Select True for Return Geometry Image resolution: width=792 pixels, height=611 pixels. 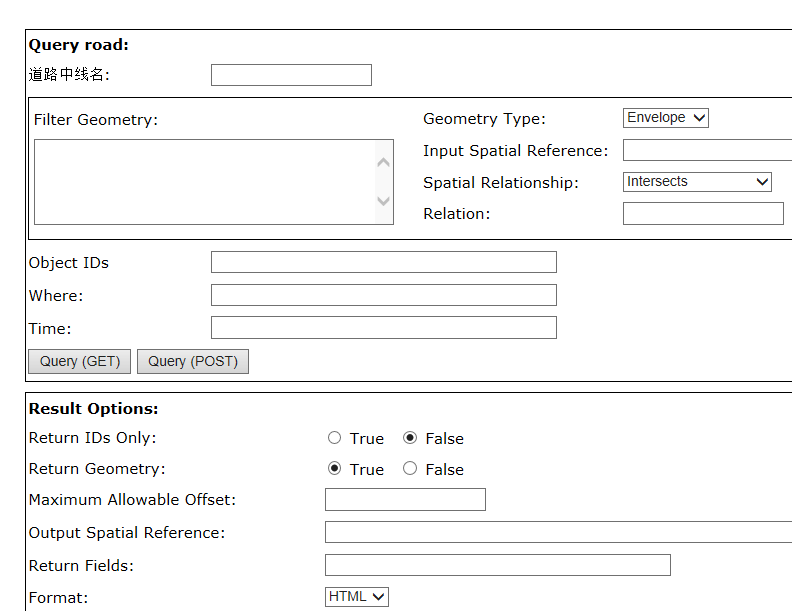(x=335, y=469)
